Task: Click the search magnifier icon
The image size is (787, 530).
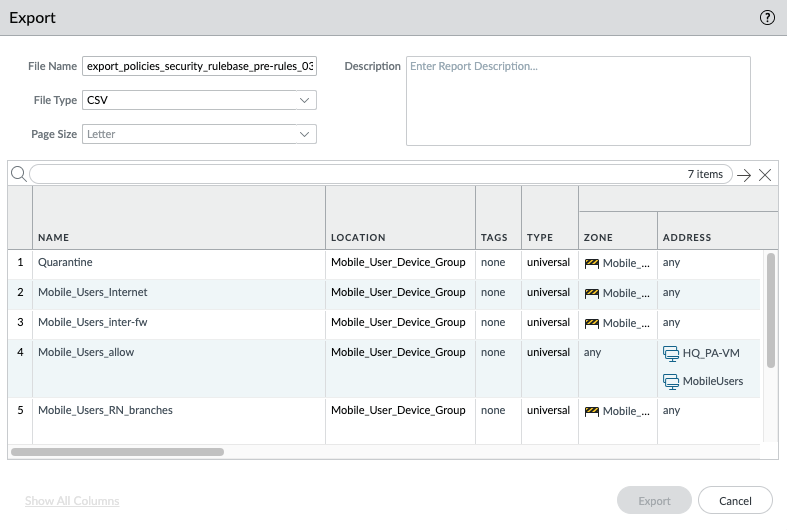Action: (18, 174)
